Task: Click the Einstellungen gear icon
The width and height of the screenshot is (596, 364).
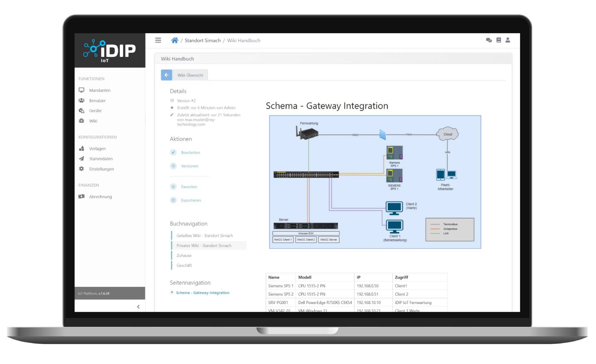Action: [x=81, y=169]
